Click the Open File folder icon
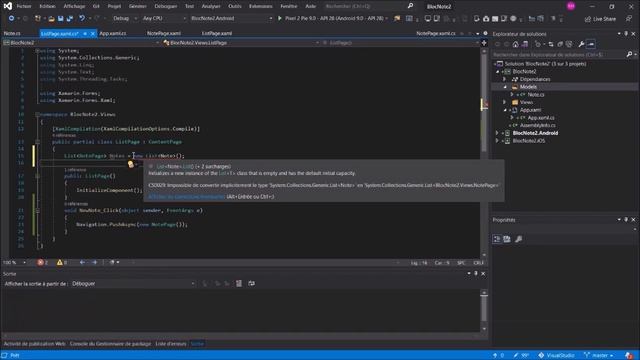Image resolution: width=640 pixels, height=360 pixels. click(51, 18)
